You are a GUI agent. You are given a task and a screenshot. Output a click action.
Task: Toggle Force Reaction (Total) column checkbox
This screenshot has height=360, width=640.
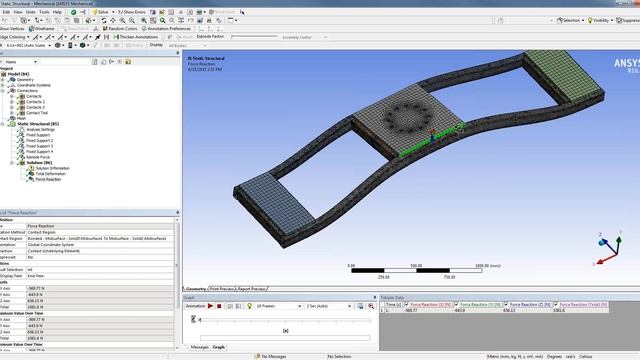(x=556, y=304)
